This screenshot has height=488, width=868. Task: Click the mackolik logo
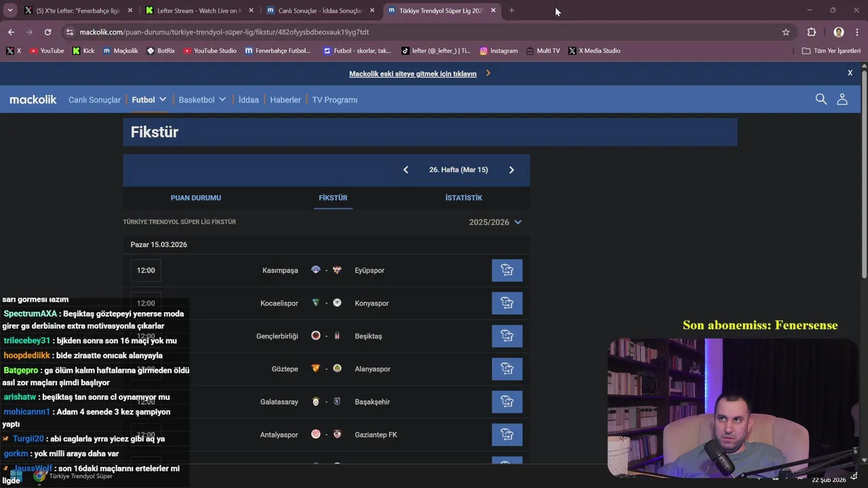(33, 100)
